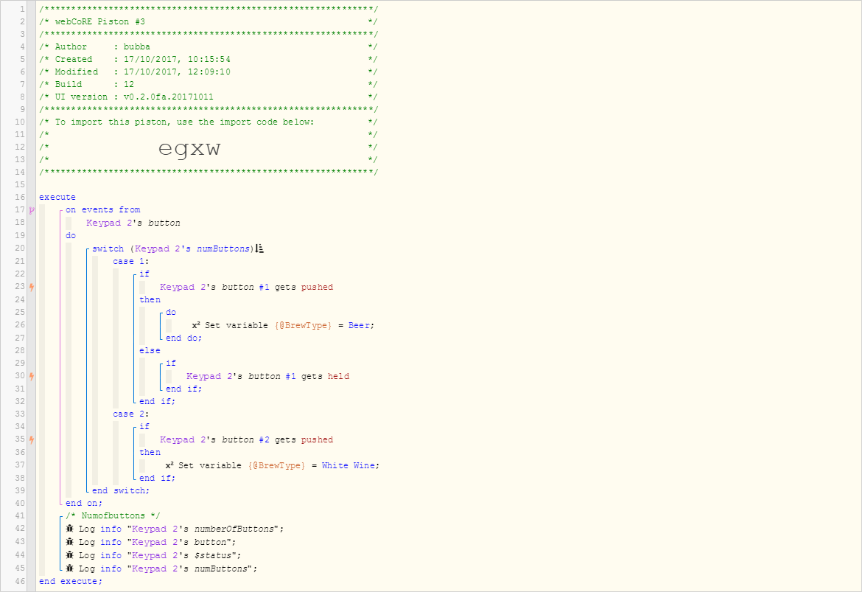The width and height of the screenshot is (868, 598).
Task: Click the {@BrewType} variable on line 26
Action: point(304,325)
